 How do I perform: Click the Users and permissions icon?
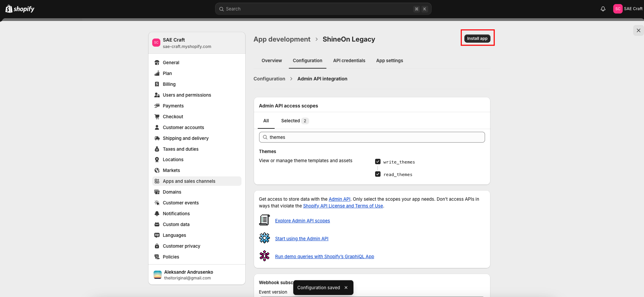[x=157, y=95]
